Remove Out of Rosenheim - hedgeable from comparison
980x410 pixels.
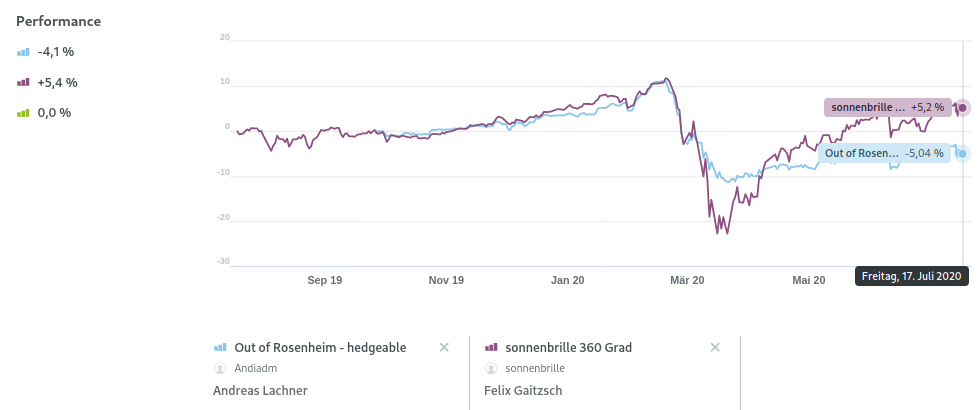(x=444, y=347)
